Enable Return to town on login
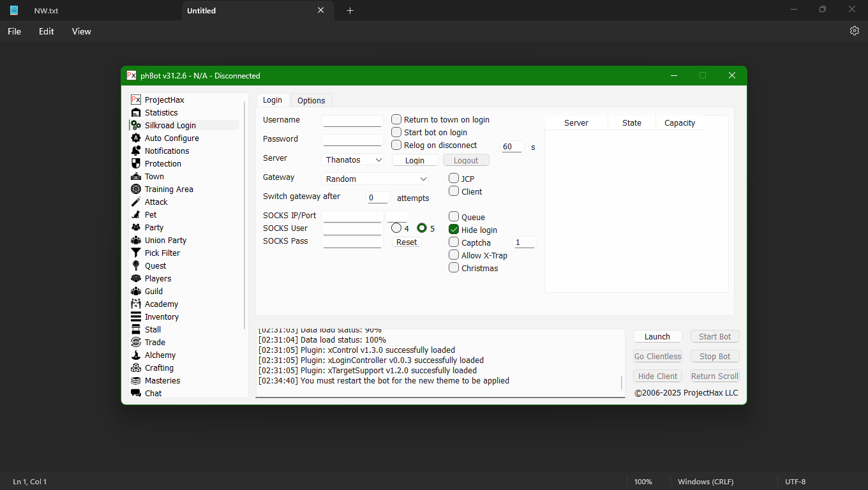The width and height of the screenshot is (868, 490). pyautogui.click(x=396, y=119)
